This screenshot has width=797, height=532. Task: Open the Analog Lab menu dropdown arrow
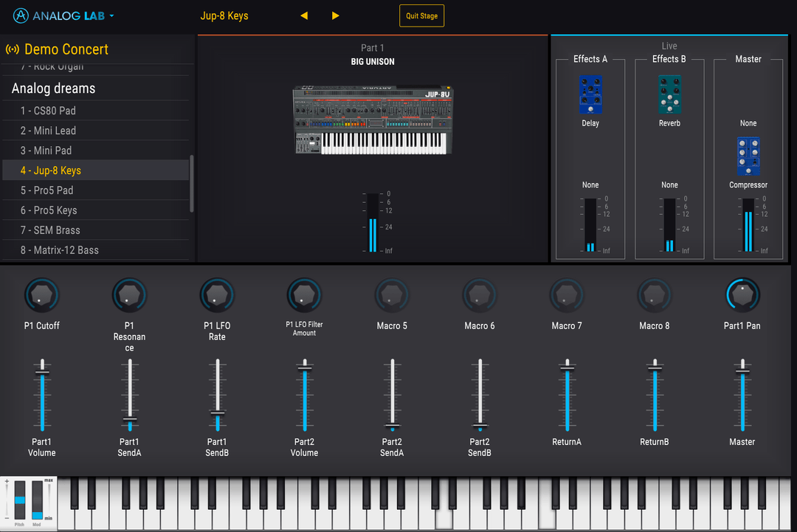point(112,15)
